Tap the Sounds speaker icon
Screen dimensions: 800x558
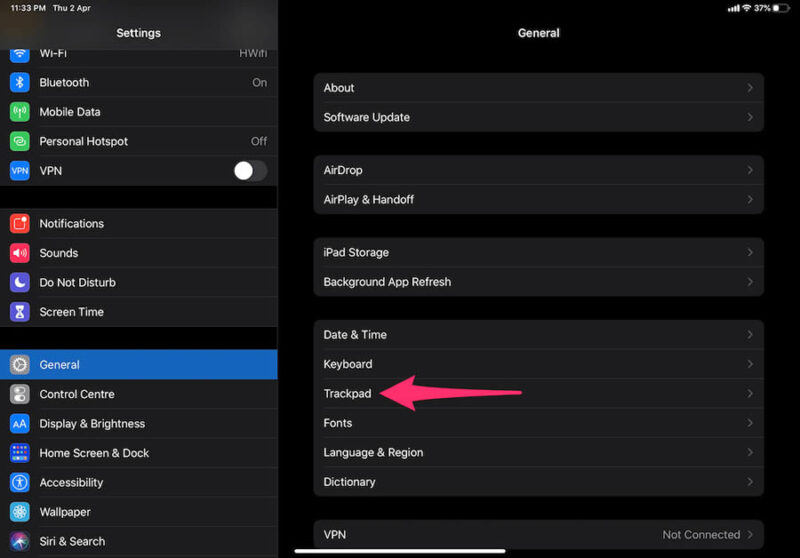(x=20, y=253)
